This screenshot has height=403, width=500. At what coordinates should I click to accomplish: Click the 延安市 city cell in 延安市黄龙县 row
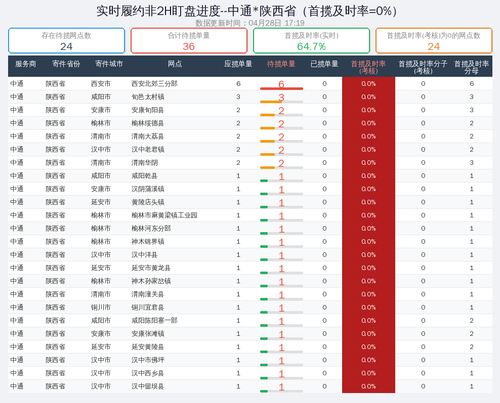point(101,268)
